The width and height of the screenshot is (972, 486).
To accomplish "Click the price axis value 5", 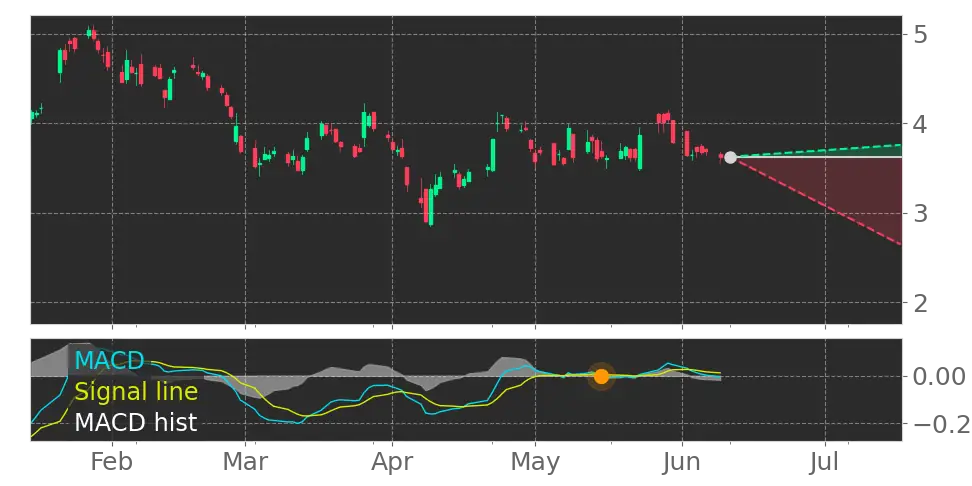I will click(921, 34).
